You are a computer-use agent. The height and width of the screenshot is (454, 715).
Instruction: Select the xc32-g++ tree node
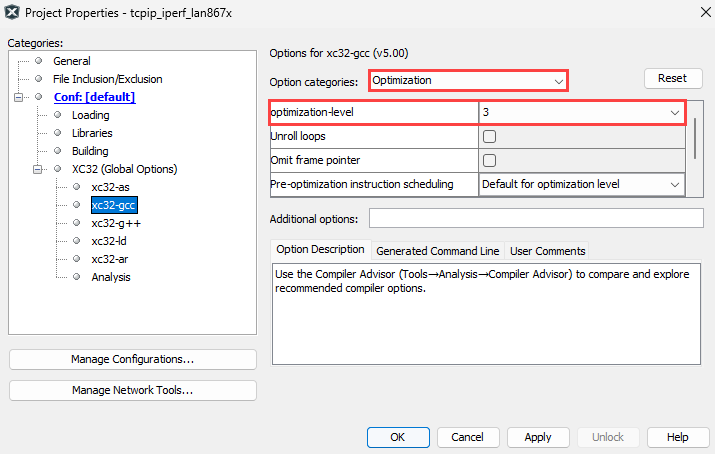pos(115,223)
